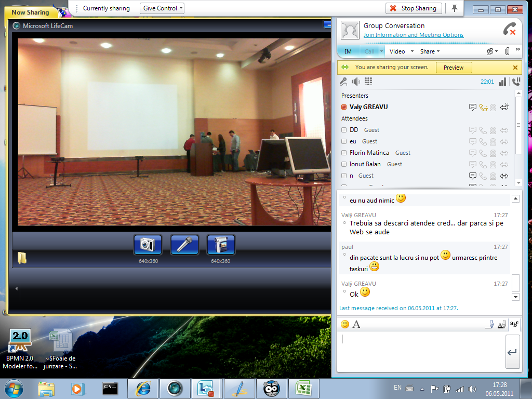Tick the Ionut Balan attendee checkbox
Viewport: 532px width, 399px height.
tap(344, 164)
